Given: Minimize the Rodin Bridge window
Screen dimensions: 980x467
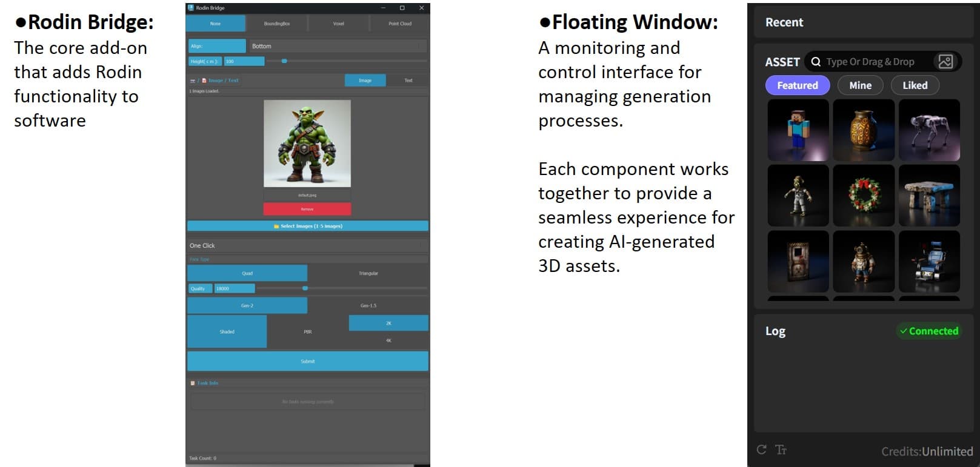Looking at the screenshot, I should coord(383,8).
